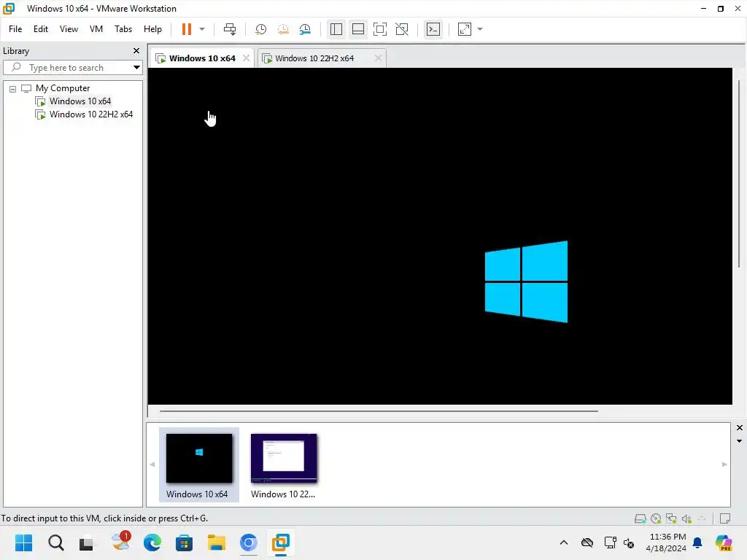Viewport: 747px width, 560px height.
Task: Select Windows 10 22H2 x64 in library tree
Action: coord(91,114)
